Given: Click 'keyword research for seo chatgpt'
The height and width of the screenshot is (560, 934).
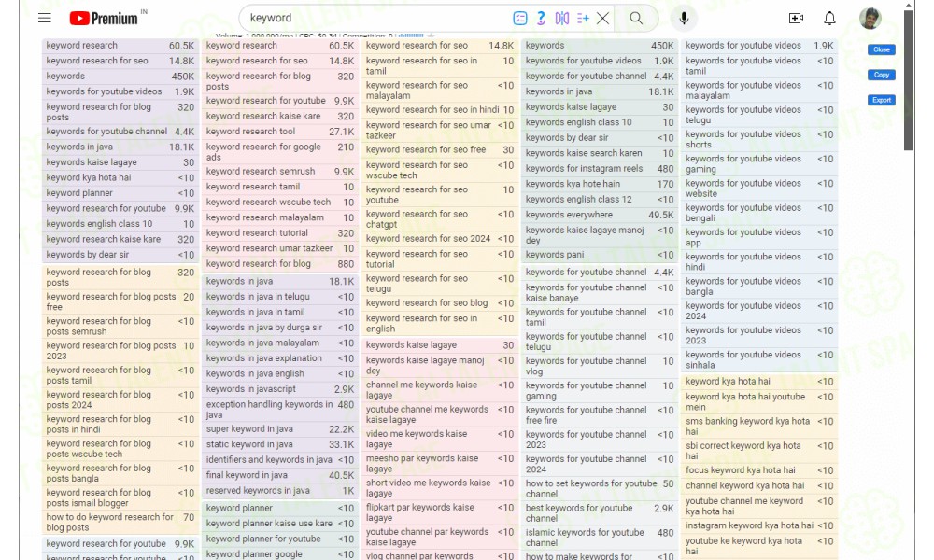Looking at the screenshot, I should 440,219.
